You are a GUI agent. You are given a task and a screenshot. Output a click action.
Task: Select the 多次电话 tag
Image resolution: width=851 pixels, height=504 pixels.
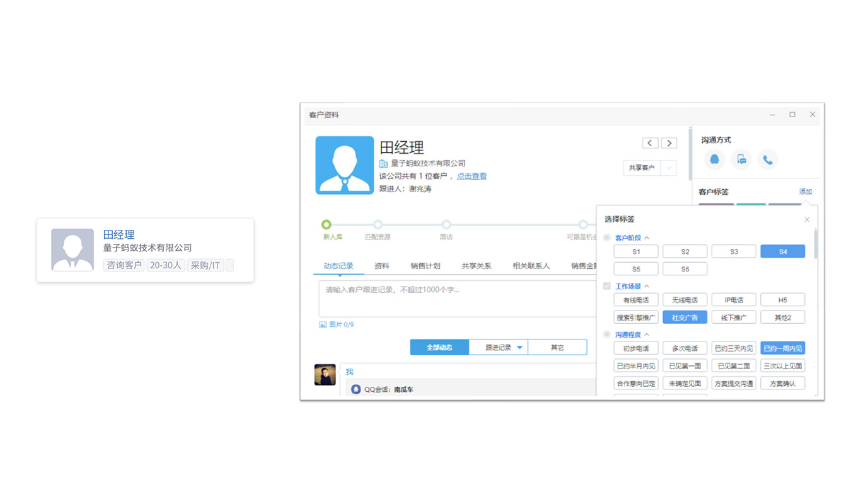pos(685,348)
